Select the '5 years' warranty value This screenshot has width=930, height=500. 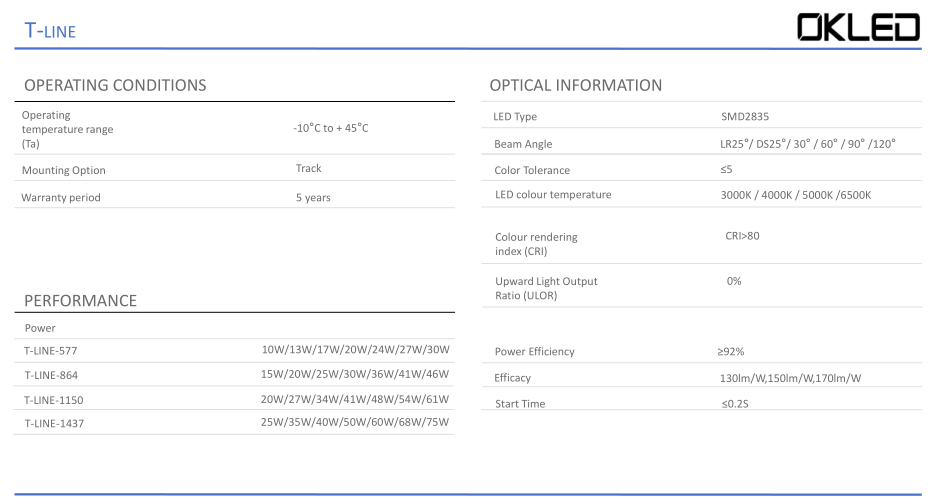point(313,198)
